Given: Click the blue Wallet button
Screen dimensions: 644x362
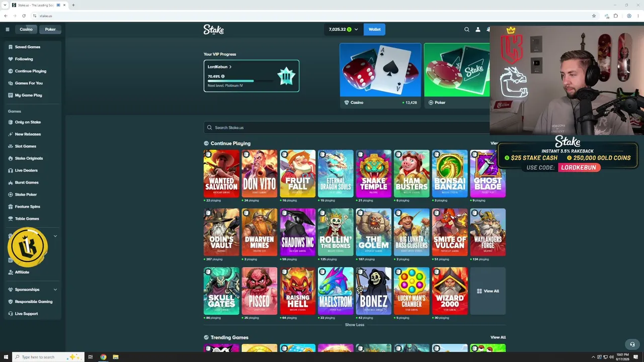Looking at the screenshot, I should pyautogui.click(x=374, y=30).
